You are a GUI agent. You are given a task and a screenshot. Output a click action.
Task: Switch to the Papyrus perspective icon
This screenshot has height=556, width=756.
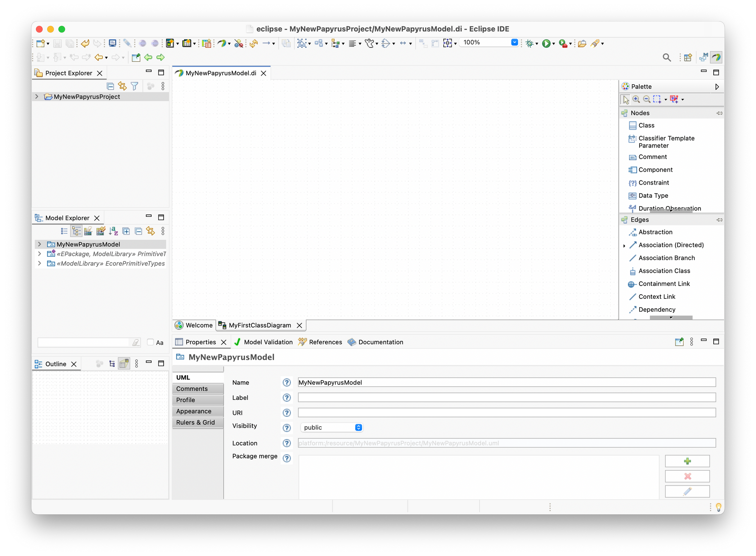pos(716,57)
